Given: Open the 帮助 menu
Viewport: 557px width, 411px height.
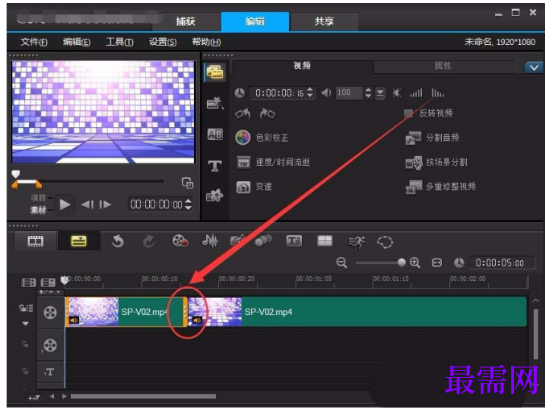Looking at the screenshot, I should [x=206, y=42].
